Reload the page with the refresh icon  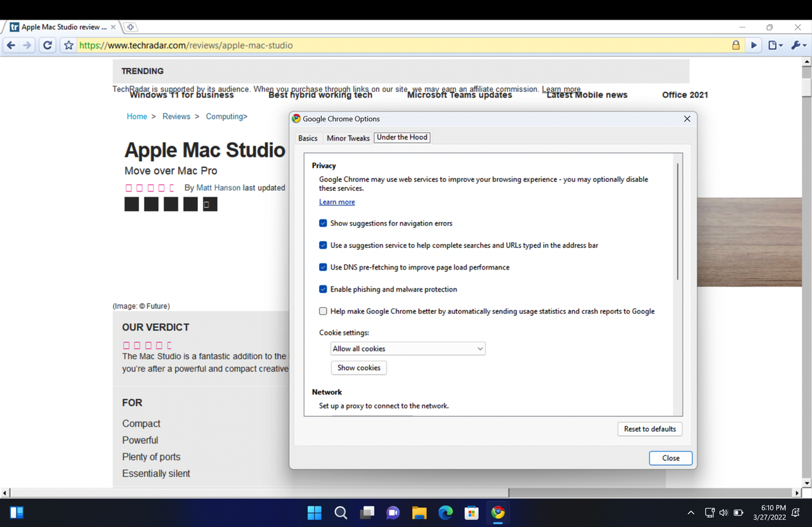coord(48,46)
